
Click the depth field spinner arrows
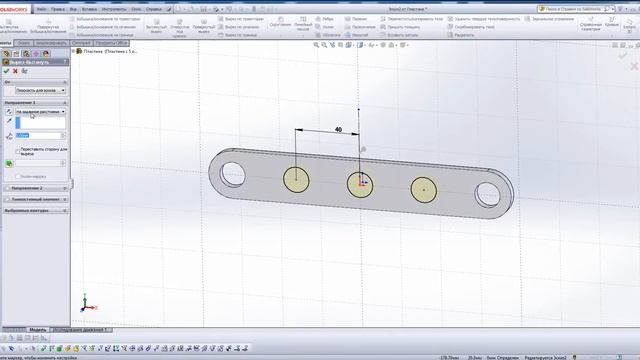coord(63,136)
